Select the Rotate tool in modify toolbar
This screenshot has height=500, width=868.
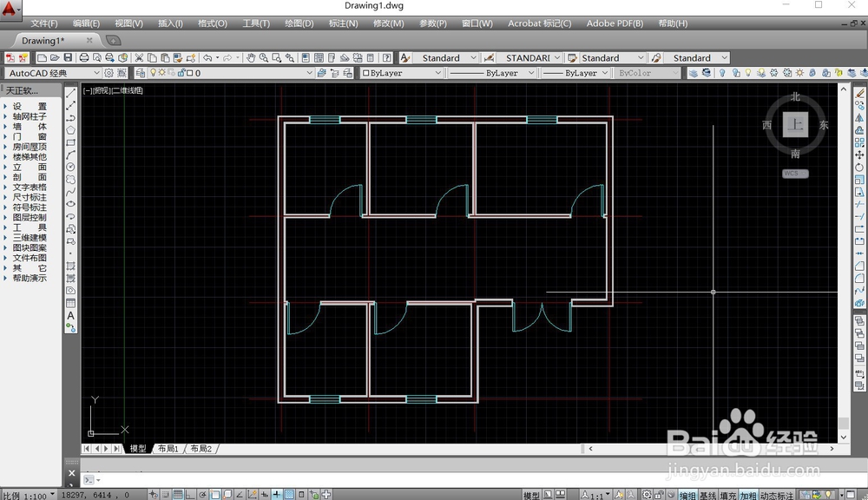click(x=859, y=168)
